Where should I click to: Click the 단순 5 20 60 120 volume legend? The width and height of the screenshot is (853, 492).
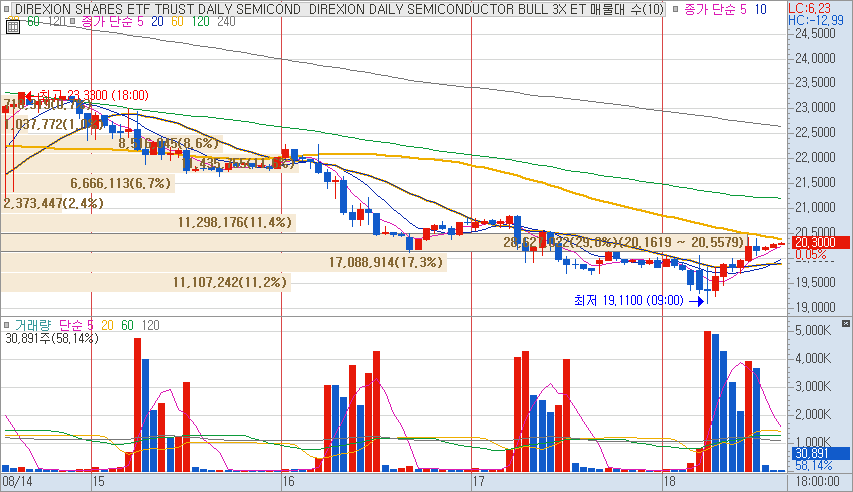coord(109,325)
